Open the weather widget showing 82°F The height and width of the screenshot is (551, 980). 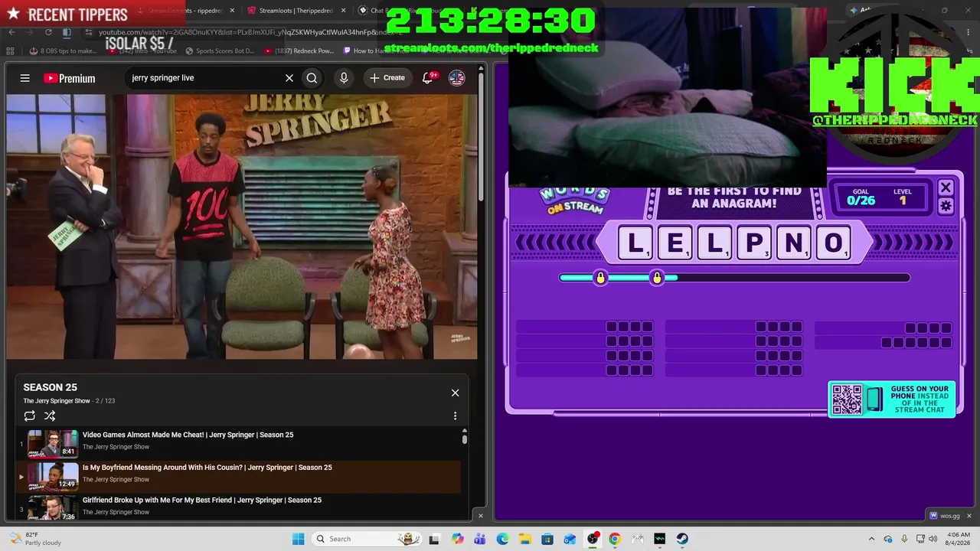(x=34, y=539)
